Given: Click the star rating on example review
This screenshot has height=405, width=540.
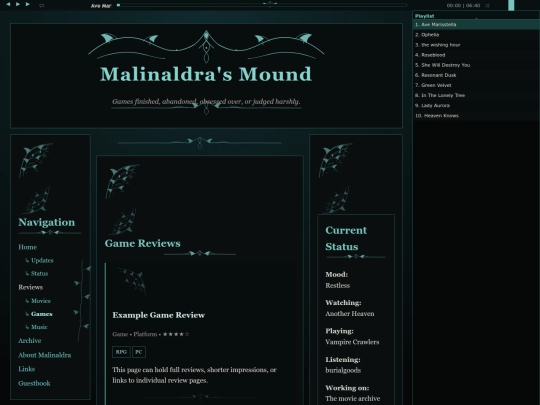Looking at the screenshot, I should click(176, 334).
